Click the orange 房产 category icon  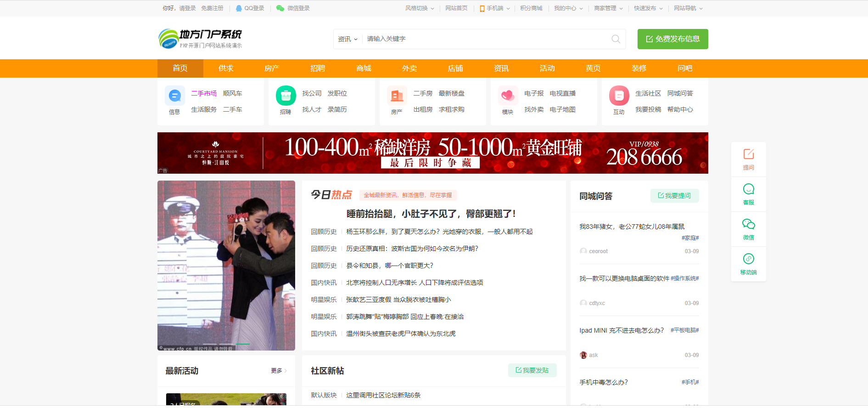[x=397, y=96]
